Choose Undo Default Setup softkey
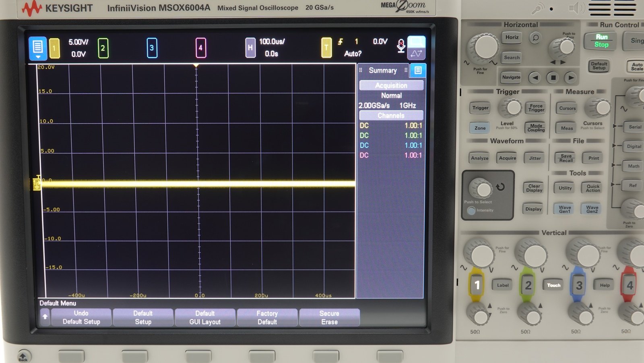The width and height of the screenshot is (644, 363). pos(81,317)
